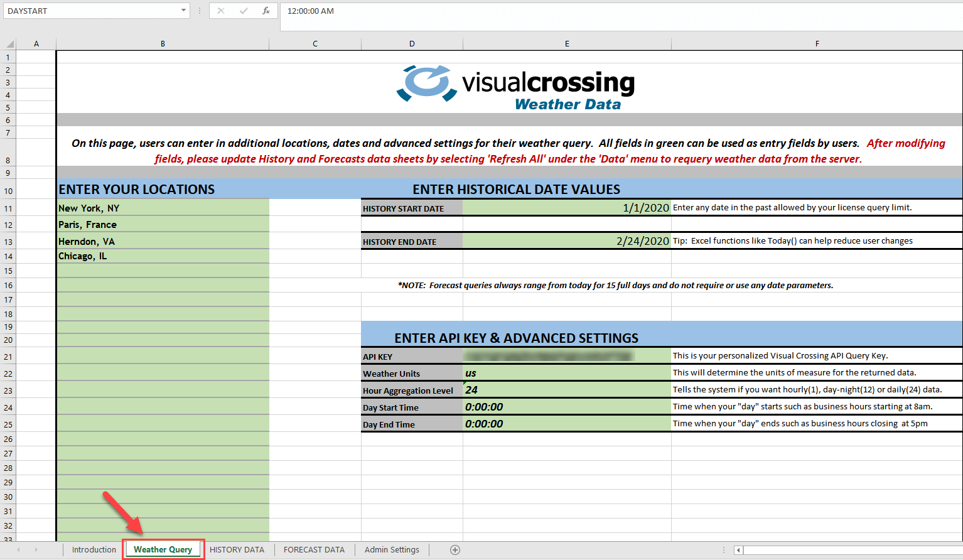
Task: Select the 'Paris, France' location cell
Action: pyautogui.click(x=163, y=225)
